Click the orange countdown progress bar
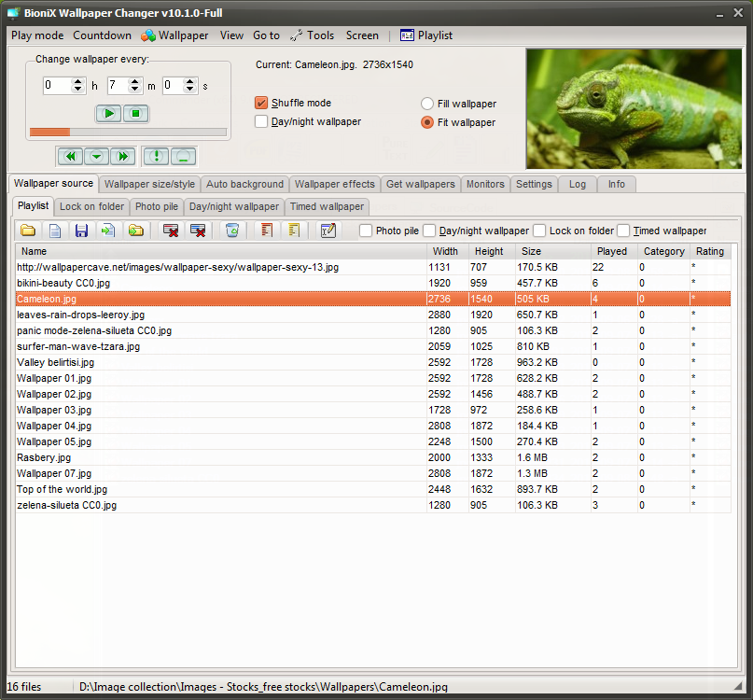 pos(128,132)
